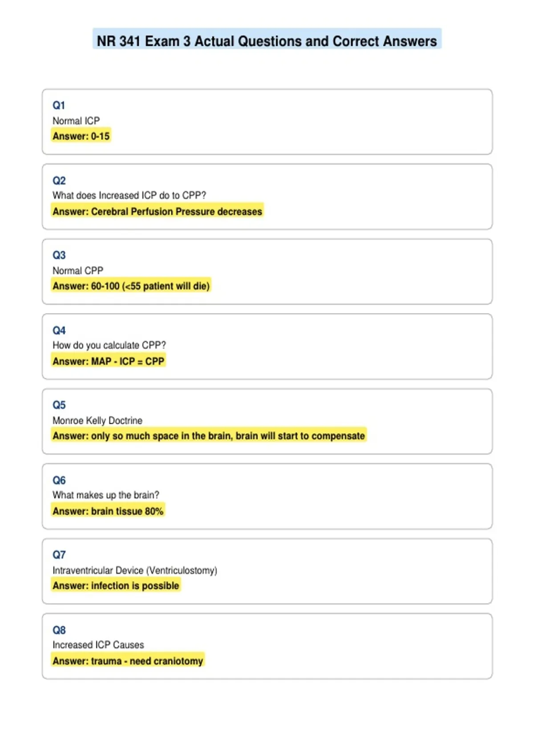Select the Q1 label

[x=59, y=105]
